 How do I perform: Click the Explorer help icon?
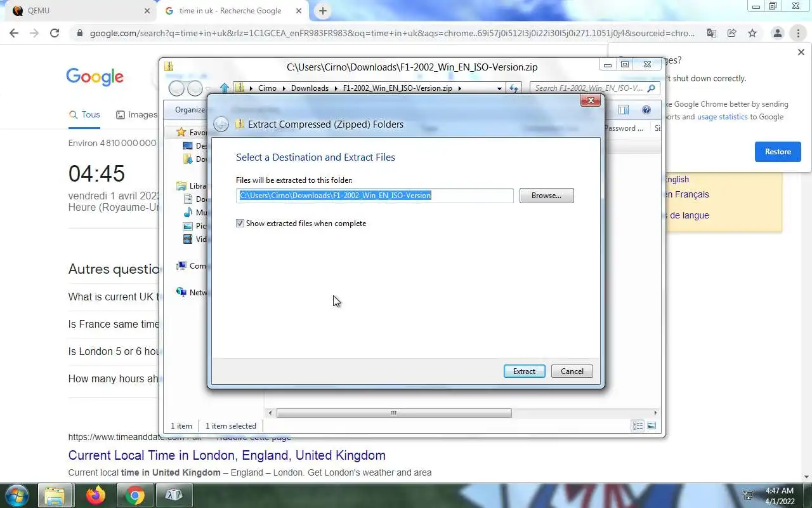point(646,110)
